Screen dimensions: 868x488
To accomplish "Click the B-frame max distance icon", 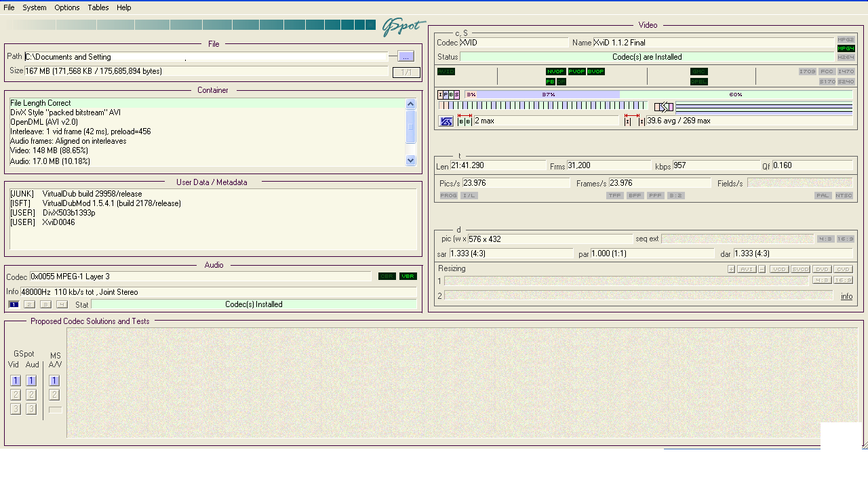I will (x=465, y=121).
